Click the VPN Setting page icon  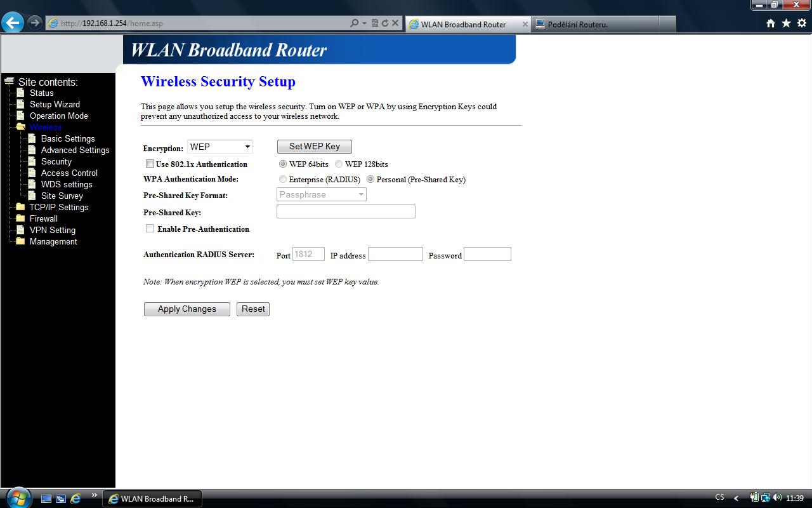click(20, 230)
